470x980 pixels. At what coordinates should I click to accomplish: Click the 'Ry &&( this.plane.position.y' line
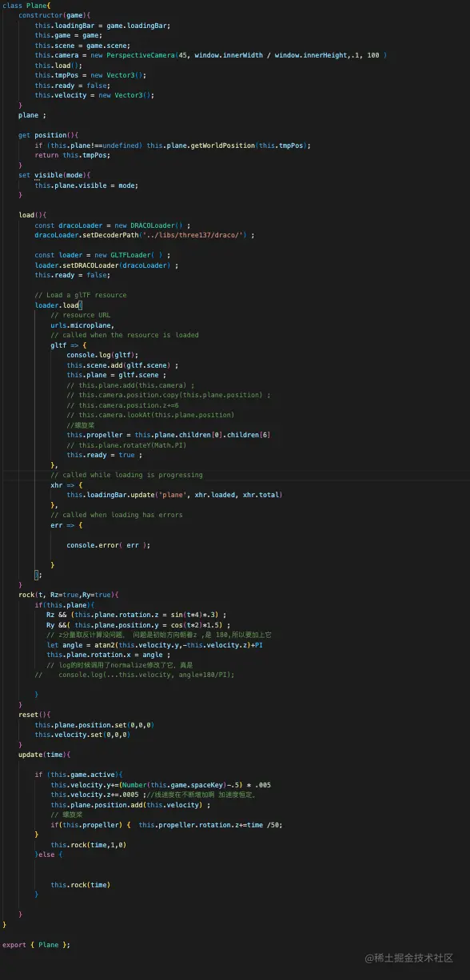click(138, 625)
